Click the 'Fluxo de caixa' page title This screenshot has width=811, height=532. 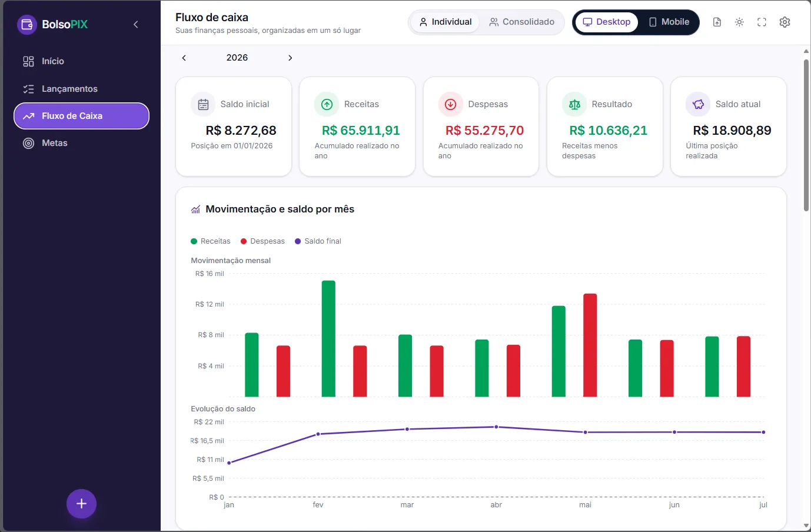[212, 18]
